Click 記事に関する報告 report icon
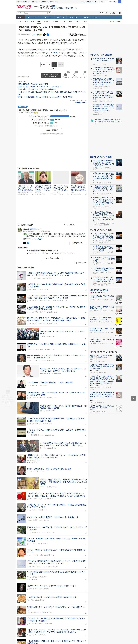138x644 pixels. [23, 77]
